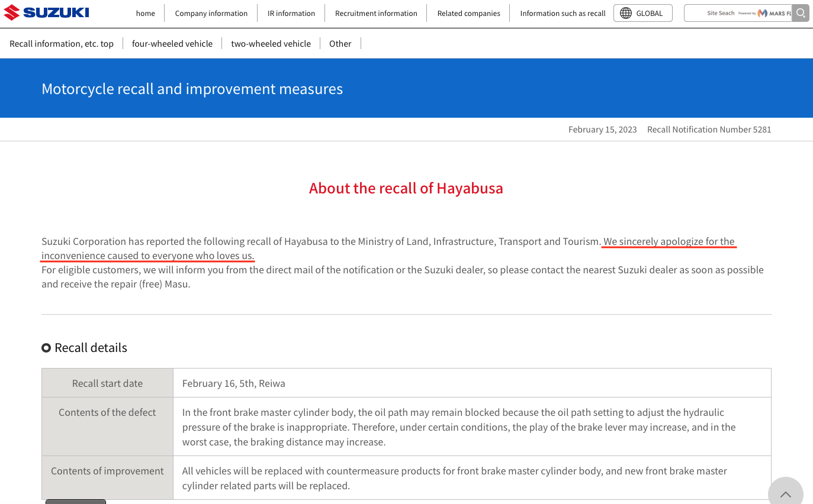Click the About the recall of Hayabusa title
This screenshot has height=504, width=813.
406,188
